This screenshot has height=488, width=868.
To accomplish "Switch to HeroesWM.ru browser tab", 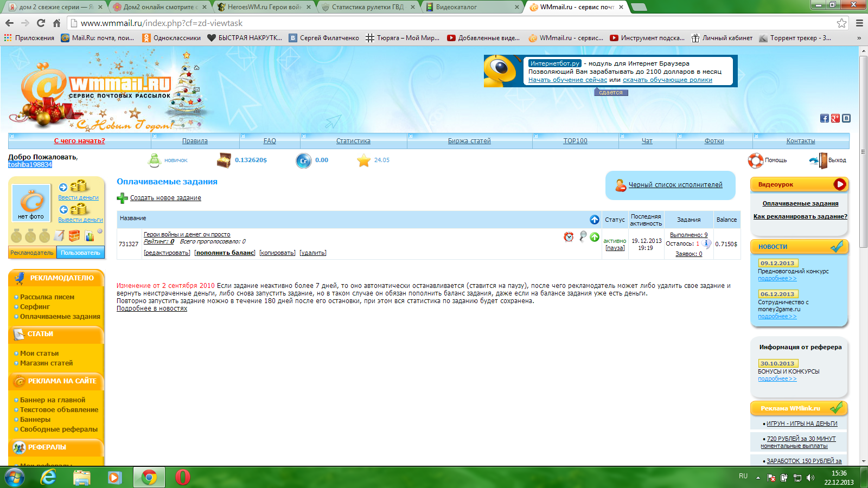I will click(x=264, y=7).
